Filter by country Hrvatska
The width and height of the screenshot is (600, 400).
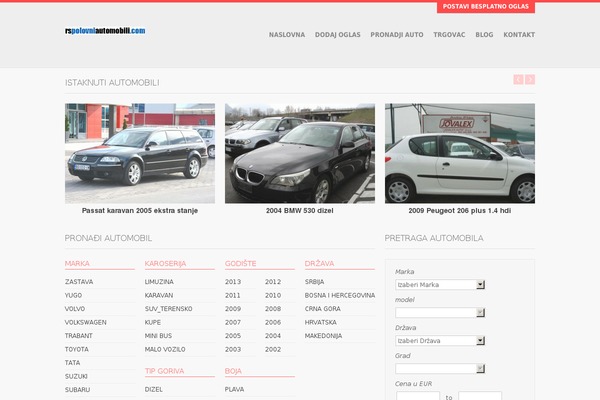click(321, 322)
